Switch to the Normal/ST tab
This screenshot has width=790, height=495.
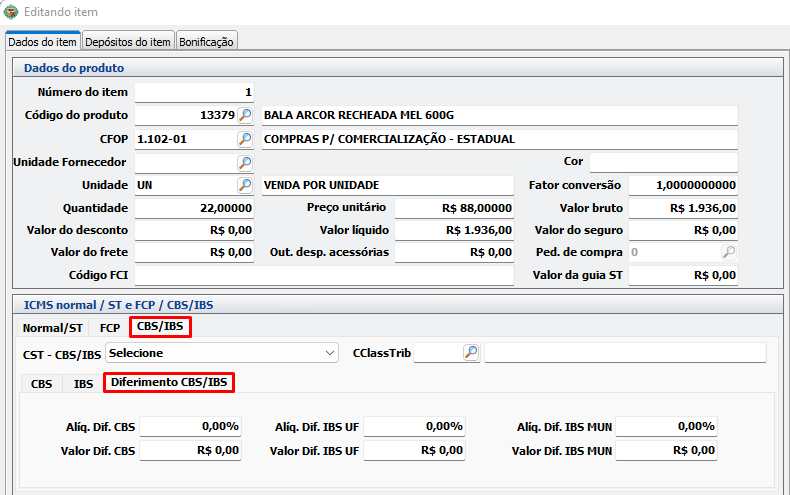pos(53,327)
